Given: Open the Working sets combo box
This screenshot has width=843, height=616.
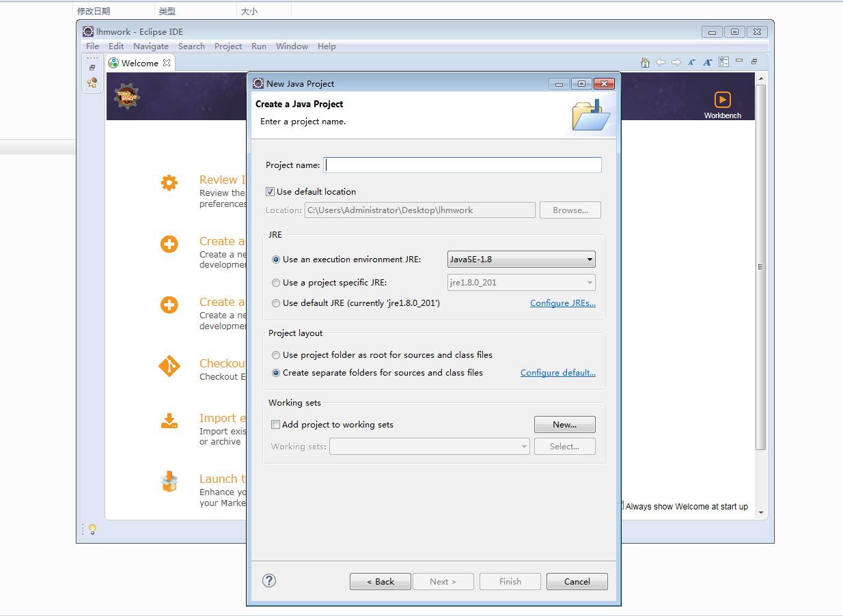Looking at the screenshot, I should click(x=430, y=447).
